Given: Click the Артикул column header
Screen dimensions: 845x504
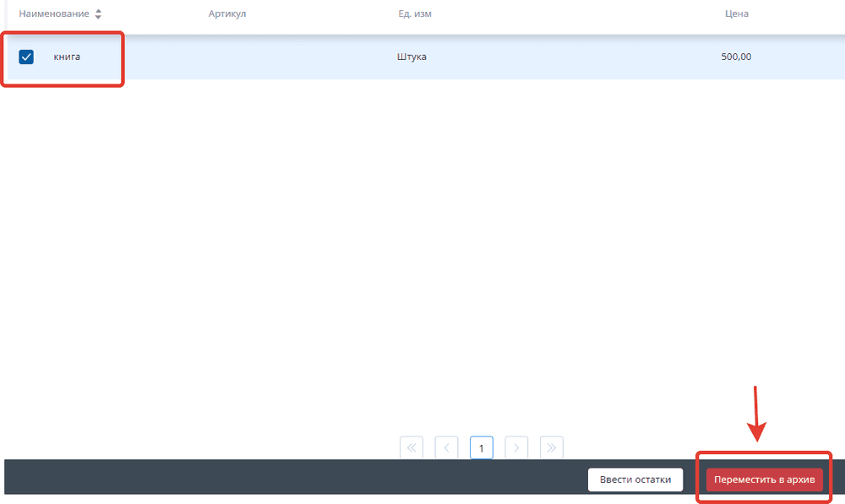Looking at the screenshot, I should click(x=226, y=14).
